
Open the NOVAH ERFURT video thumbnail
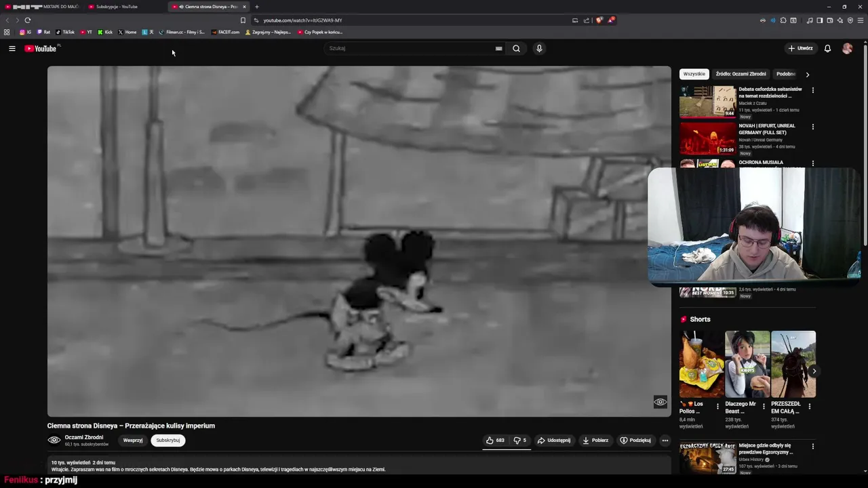tap(707, 138)
